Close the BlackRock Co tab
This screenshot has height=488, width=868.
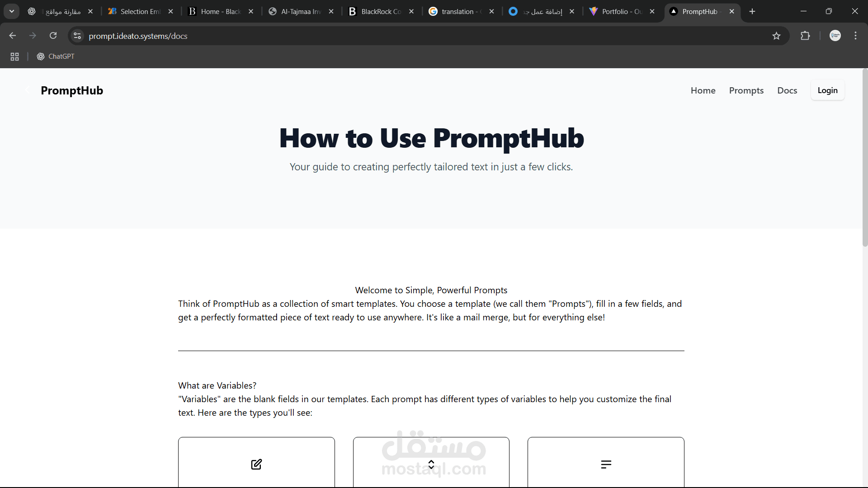[411, 11]
